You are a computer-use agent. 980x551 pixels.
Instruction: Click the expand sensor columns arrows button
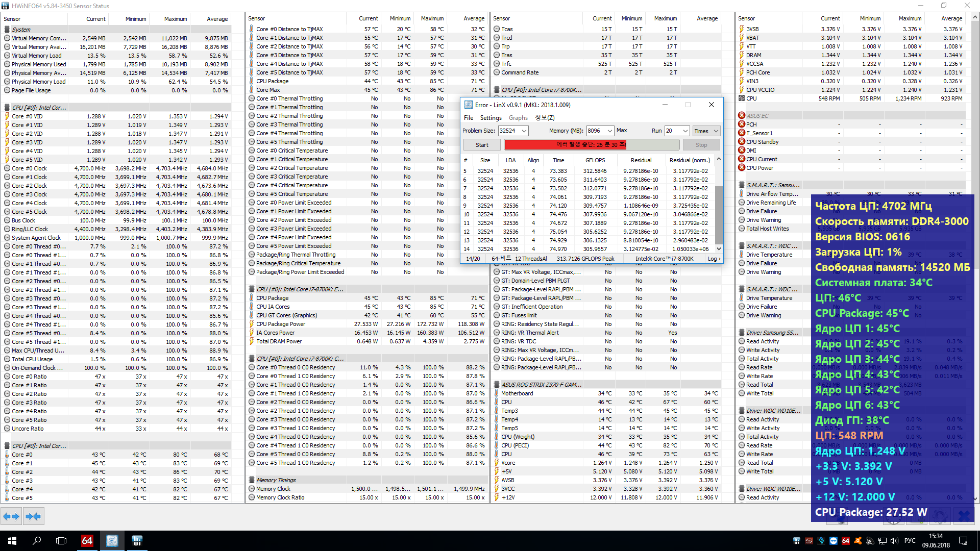(11, 516)
